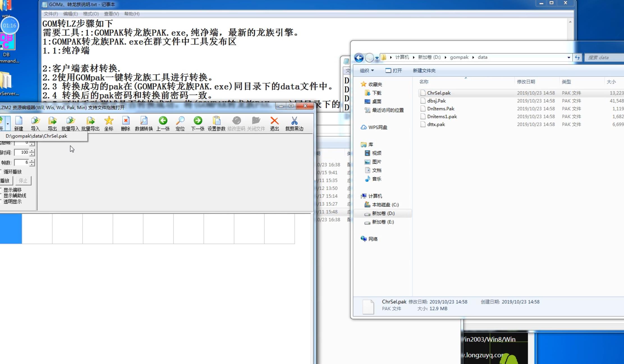Open 网络 in Explorer sidebar
This screenshot has width=624, height=364.
369,239
